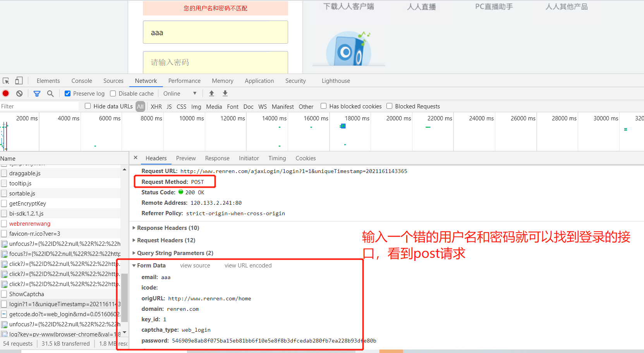This screenshot has width=644, height=353.
Task: Open the Cookies tab
Action: (x=306, y=158)
